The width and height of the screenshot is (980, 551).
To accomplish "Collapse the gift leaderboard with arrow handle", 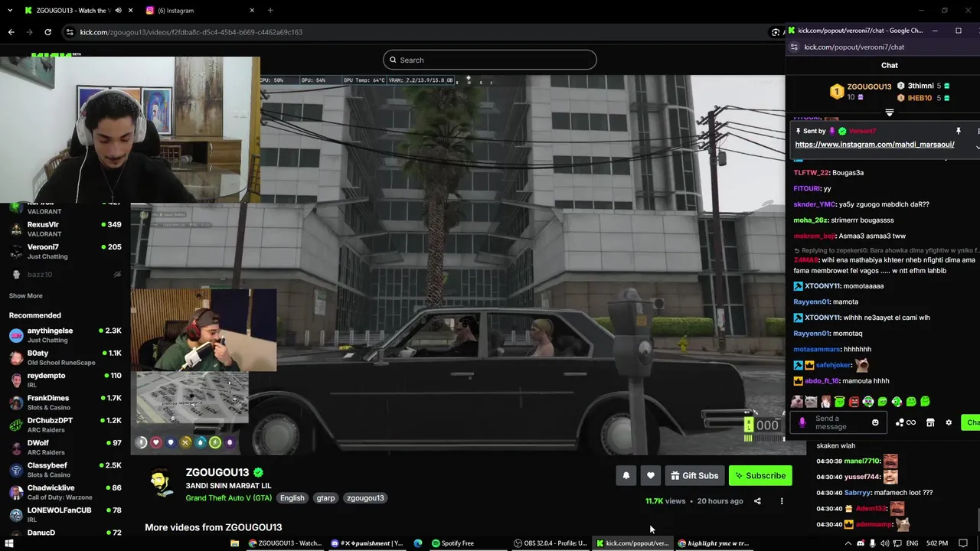I will point(890,112).
